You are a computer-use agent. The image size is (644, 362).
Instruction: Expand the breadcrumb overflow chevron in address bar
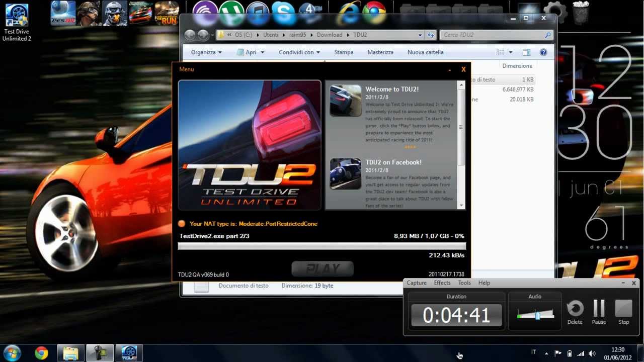click(229, 35)
